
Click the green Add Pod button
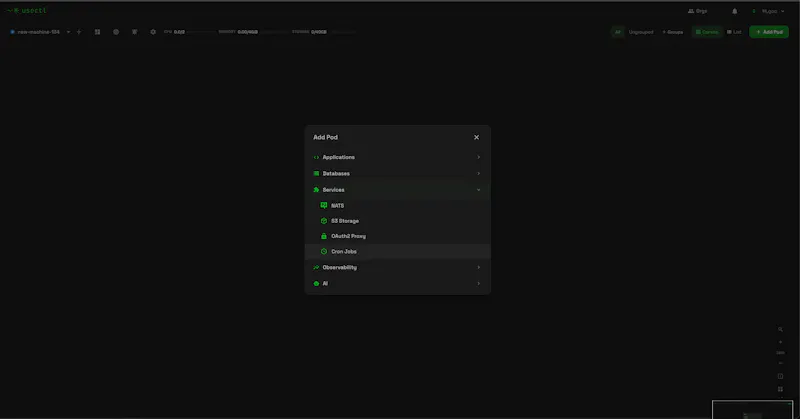(769, 32)
